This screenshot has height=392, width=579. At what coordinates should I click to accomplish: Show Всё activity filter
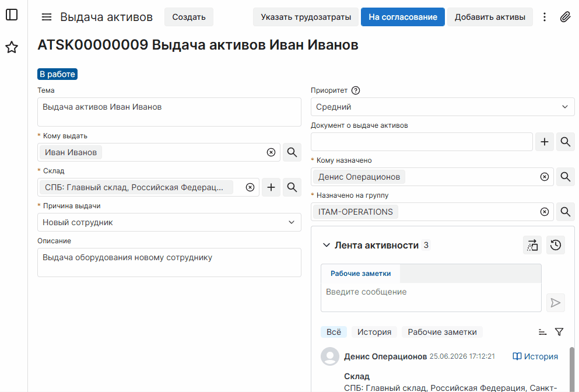click(334, 332)
